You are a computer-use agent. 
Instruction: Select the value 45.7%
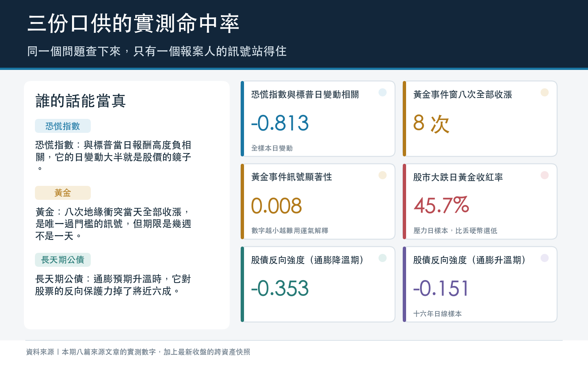pos(441,205)
